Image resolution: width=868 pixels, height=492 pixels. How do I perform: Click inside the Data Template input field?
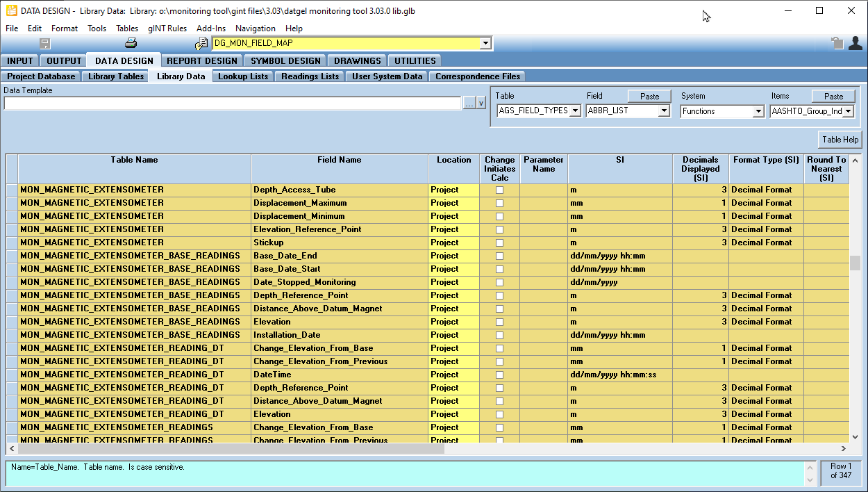click(233, 104)
